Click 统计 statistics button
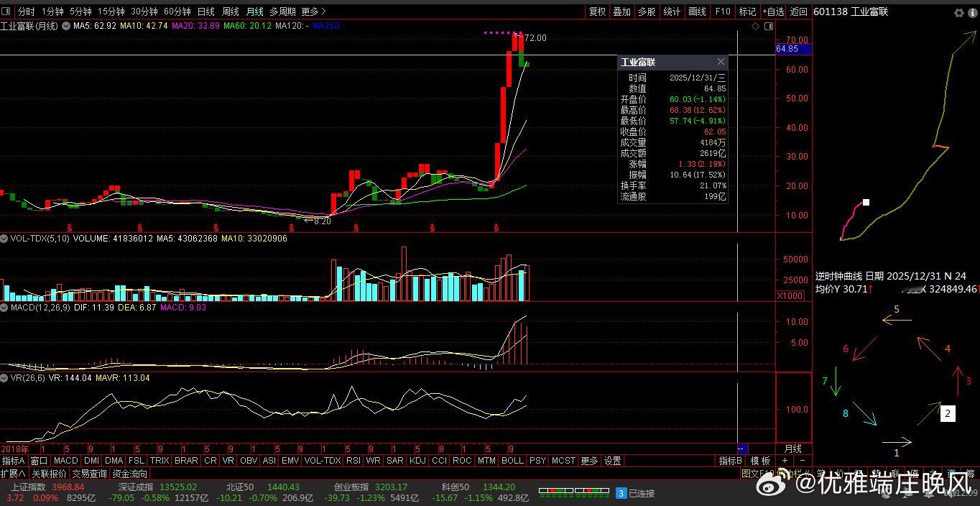 pos(672,11)
